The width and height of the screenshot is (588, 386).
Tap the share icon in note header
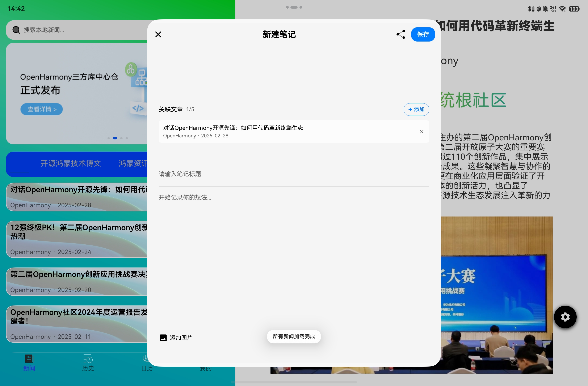[x=400, y=34]
